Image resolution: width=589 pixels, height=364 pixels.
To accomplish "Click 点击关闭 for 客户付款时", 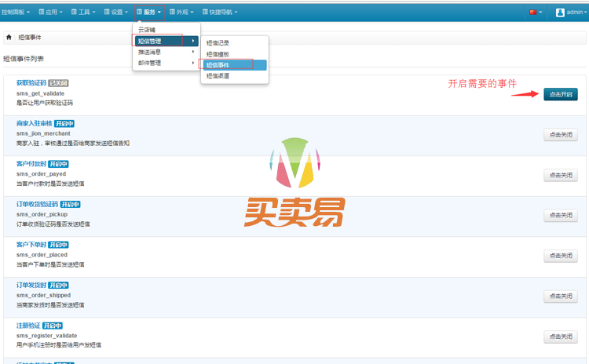I will [561, 175].
